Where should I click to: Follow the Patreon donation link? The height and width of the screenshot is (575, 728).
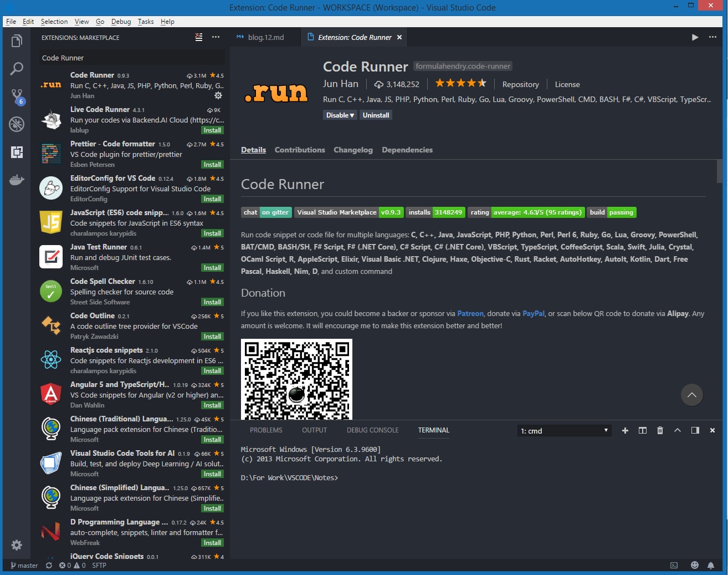click(x=470, y=313)
